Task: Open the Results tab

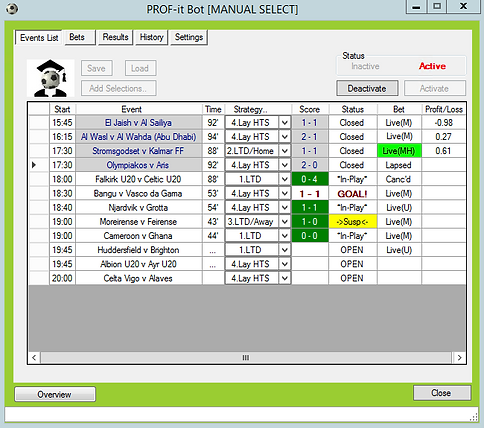Action: pyautogui.click(x=115, y=37)
